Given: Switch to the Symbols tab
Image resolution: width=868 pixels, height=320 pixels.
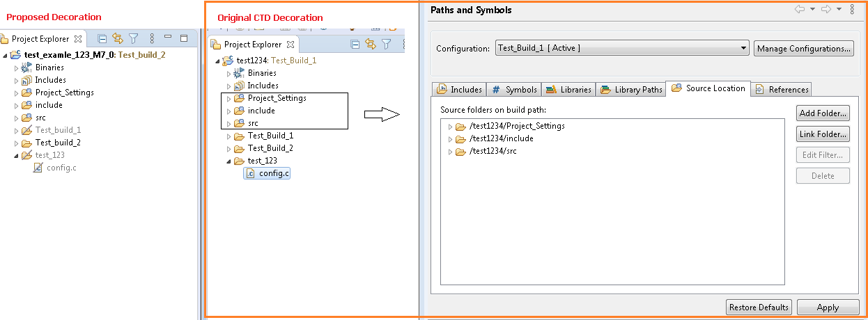Looking at the screenshot, I should pyautogui.click(x=514, y=90).
